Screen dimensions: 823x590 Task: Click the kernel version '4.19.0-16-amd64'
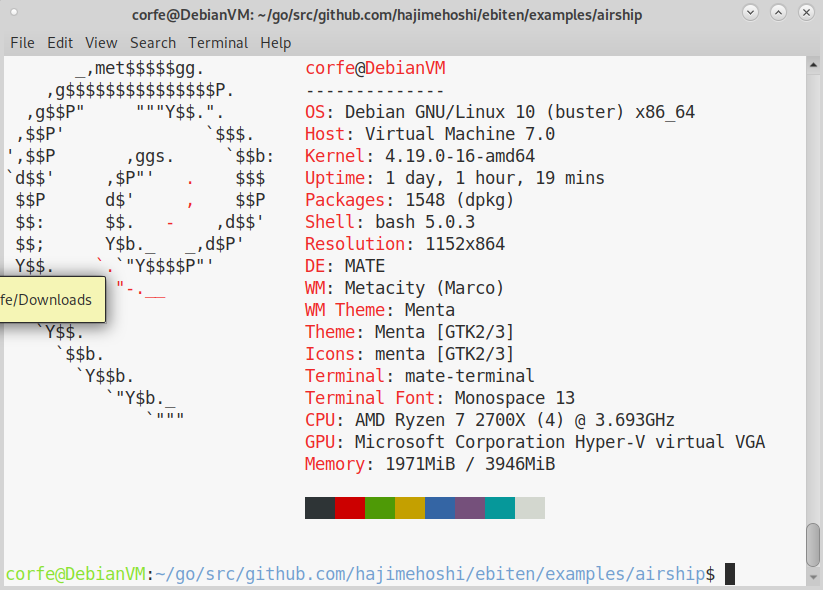(460, 156)
